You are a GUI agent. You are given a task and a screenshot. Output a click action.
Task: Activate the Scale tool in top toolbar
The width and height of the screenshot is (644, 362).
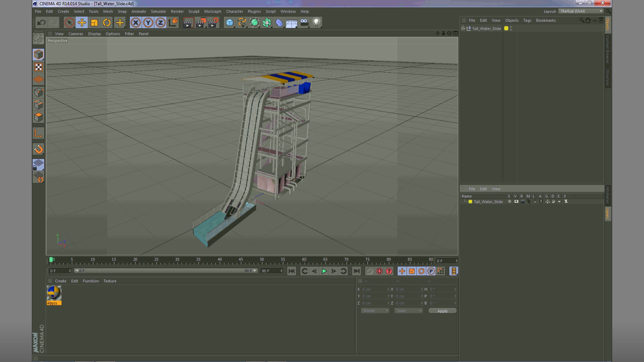pyautogui.click(x=94, y=23)
